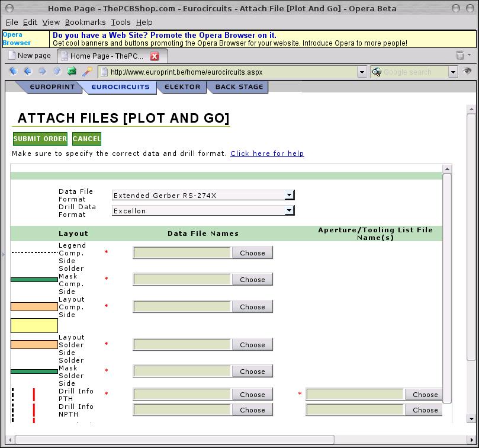Click the Layout Solder Side file field
This screenshot has height=448, width=479.
[x=182, y=345]
